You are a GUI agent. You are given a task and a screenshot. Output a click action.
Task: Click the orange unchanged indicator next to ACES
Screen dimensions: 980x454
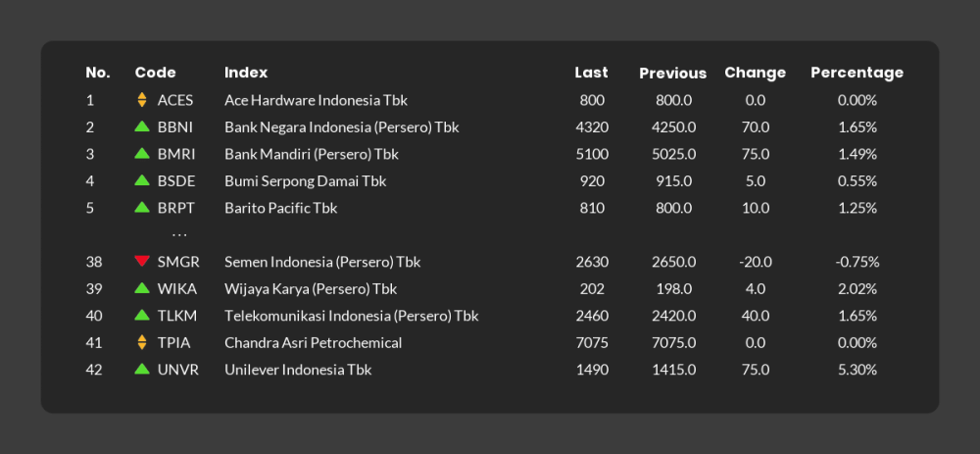(142, 100)
